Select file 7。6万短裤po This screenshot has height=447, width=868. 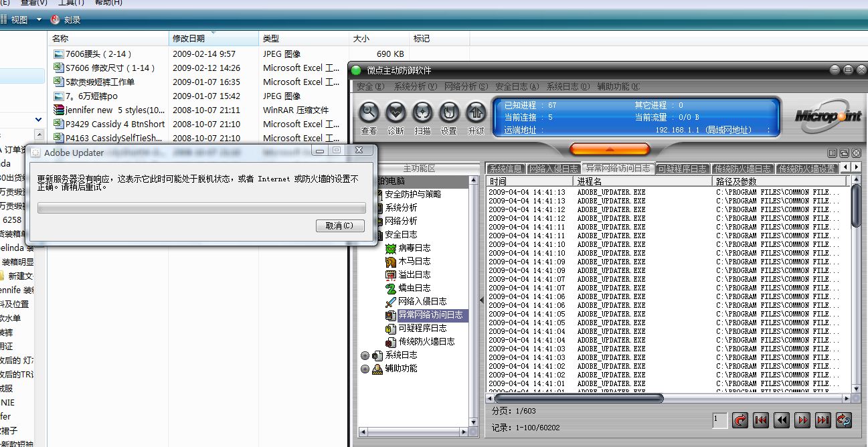(85, 96)
